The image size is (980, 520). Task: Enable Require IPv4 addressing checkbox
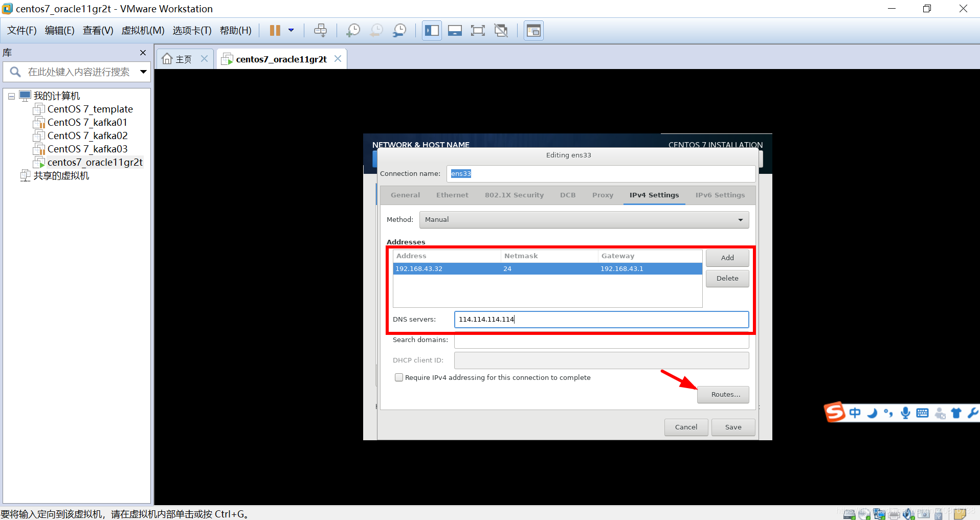pos(399,377)
